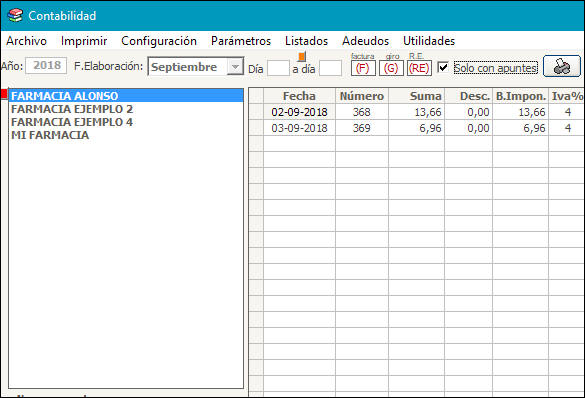Click the Desc. column header
Image resolution: width=585 pixels, height=398 pixels.
click(469, 96)
